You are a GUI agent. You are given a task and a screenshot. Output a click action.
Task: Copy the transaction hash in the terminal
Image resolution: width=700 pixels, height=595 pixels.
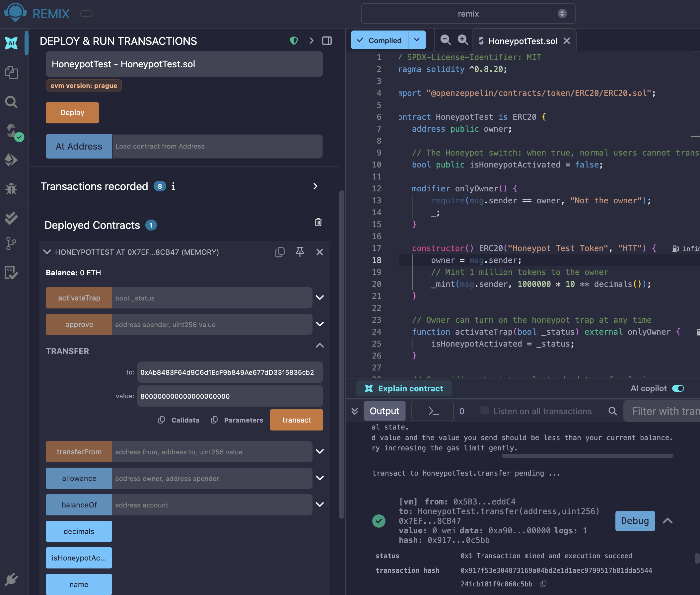pyautogui.click(x=543, y=584)
